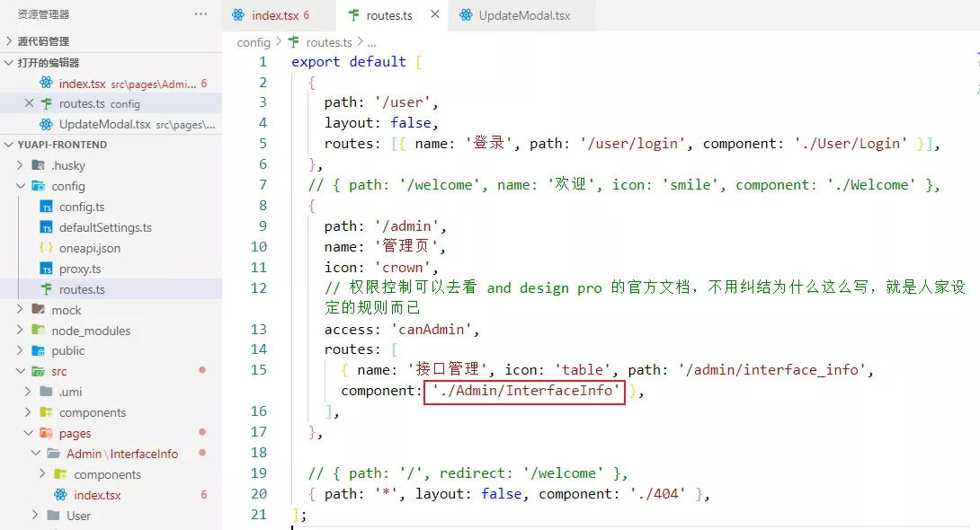Screen dimensions: 980x530
Task: Open index.tsx from the open editors list
Action: tap(111, 83)
